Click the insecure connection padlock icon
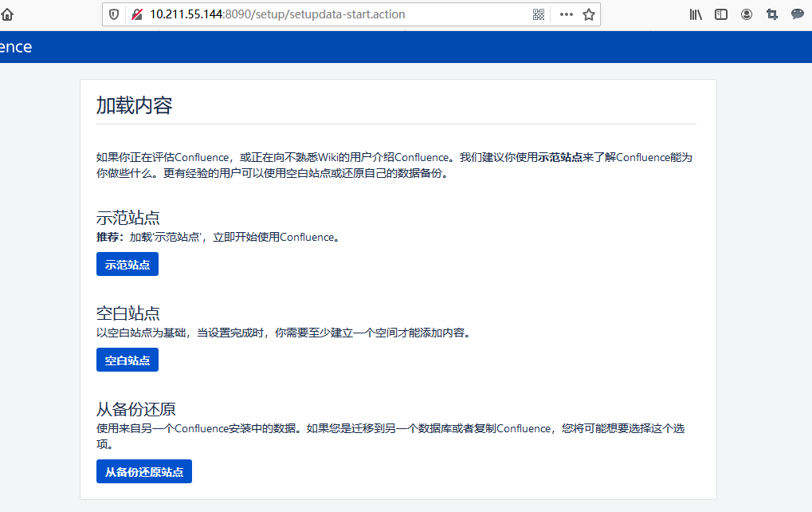This screenshot has height=512, width=812. click(136, 14)
